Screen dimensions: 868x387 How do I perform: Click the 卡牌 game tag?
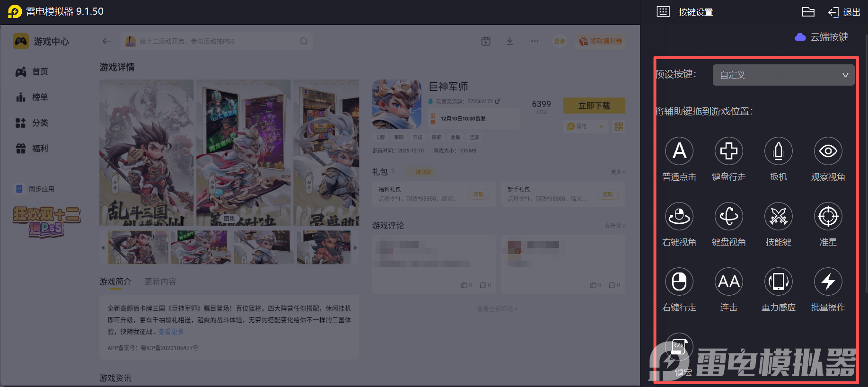380,137
